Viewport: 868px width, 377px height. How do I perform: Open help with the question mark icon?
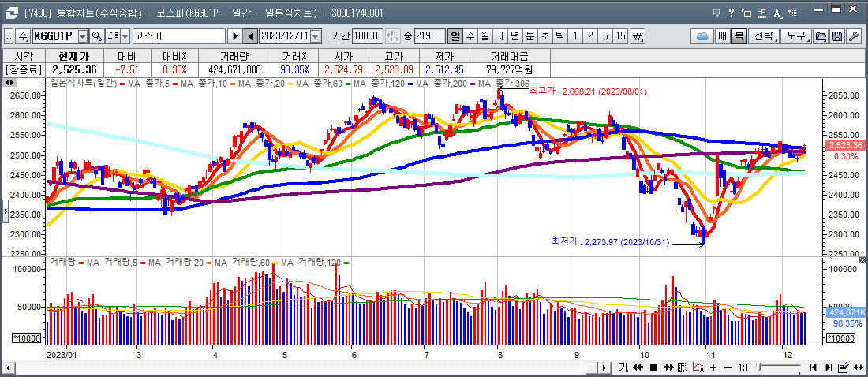tap(731, 12)
